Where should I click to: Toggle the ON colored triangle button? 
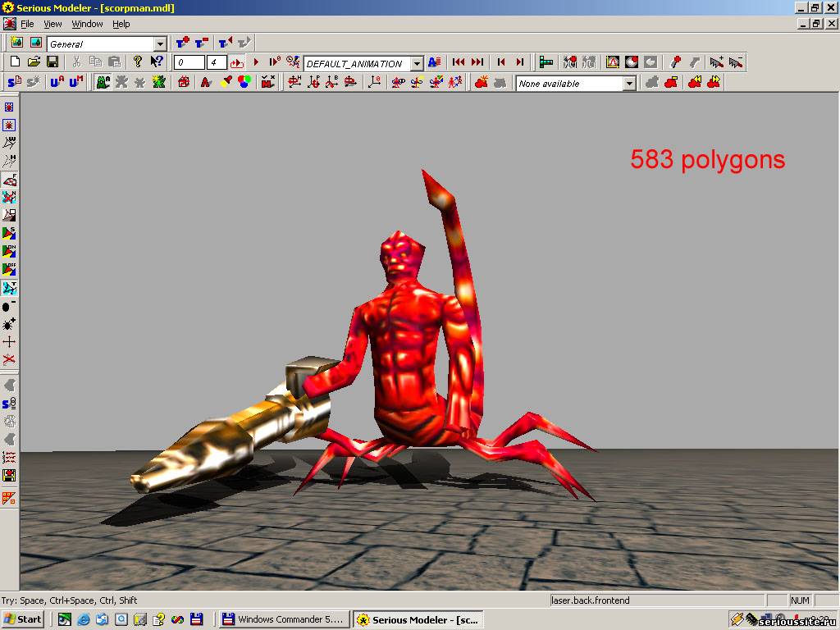[x=9, y=251]
